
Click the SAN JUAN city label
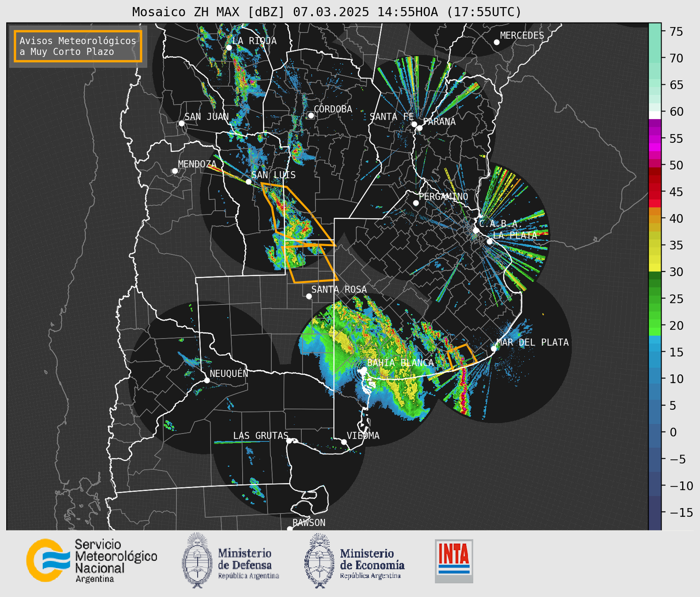(x=206, y=117)
